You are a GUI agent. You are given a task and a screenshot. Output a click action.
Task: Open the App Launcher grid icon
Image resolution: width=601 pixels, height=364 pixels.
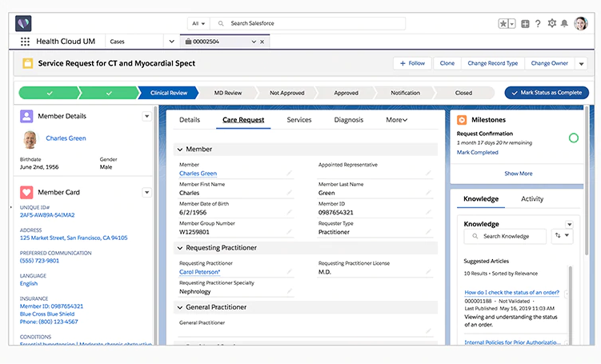tap(25, 42)
